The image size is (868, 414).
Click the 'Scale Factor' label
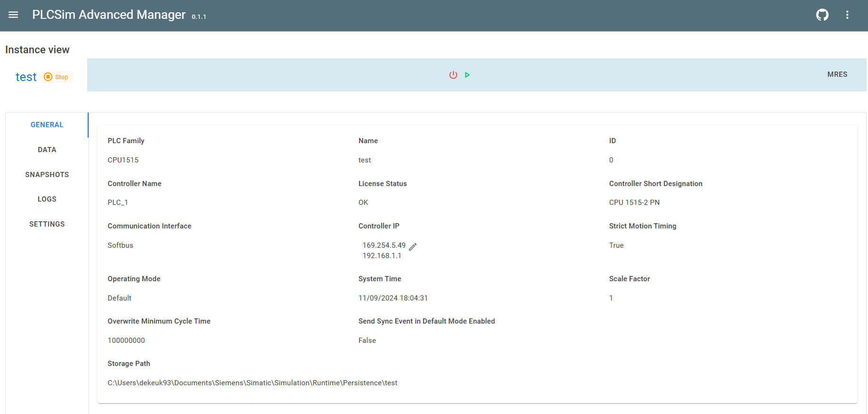click(630, 279)
